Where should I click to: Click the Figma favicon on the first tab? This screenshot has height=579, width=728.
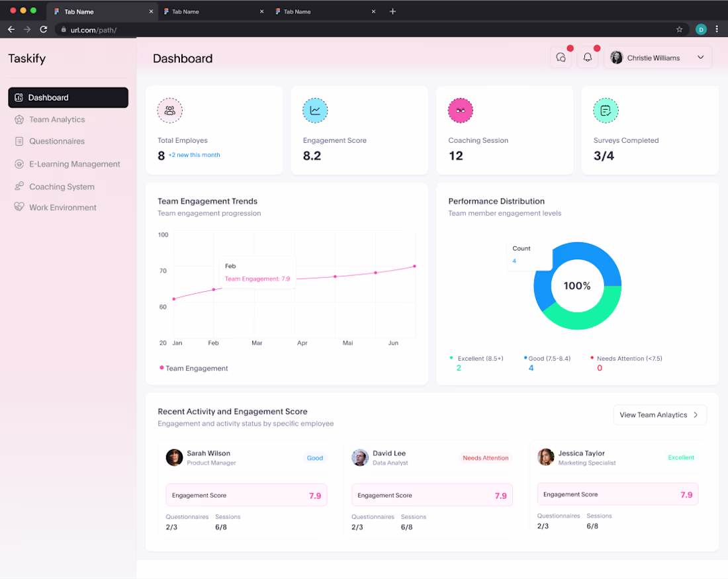pyautogui.click(x=57, y=12)
